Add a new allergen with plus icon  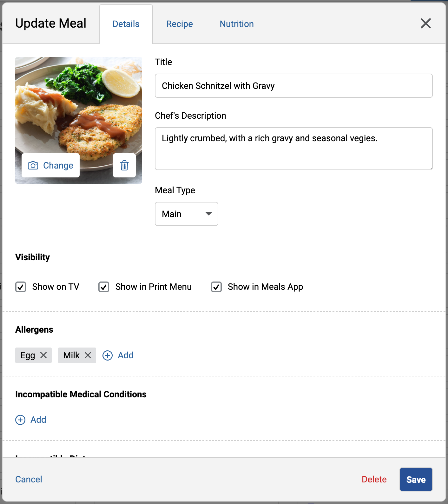point(118,355)
